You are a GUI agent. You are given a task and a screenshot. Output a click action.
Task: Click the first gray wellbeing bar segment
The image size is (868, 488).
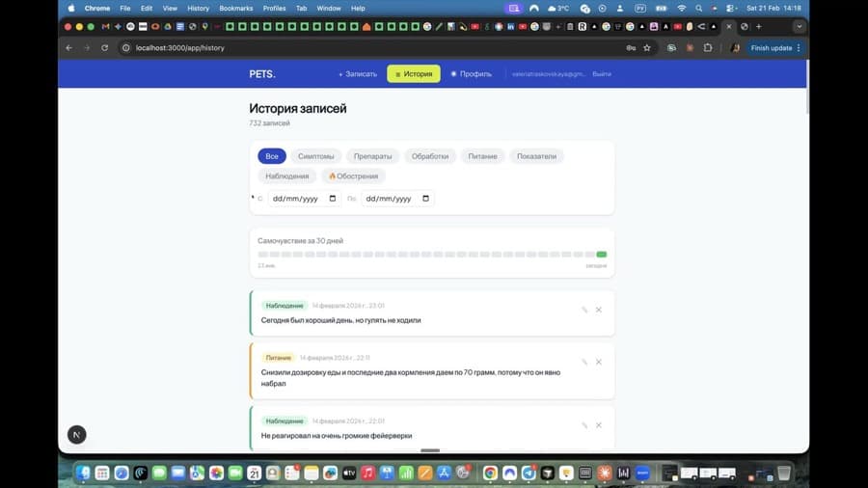coord(263,255)
